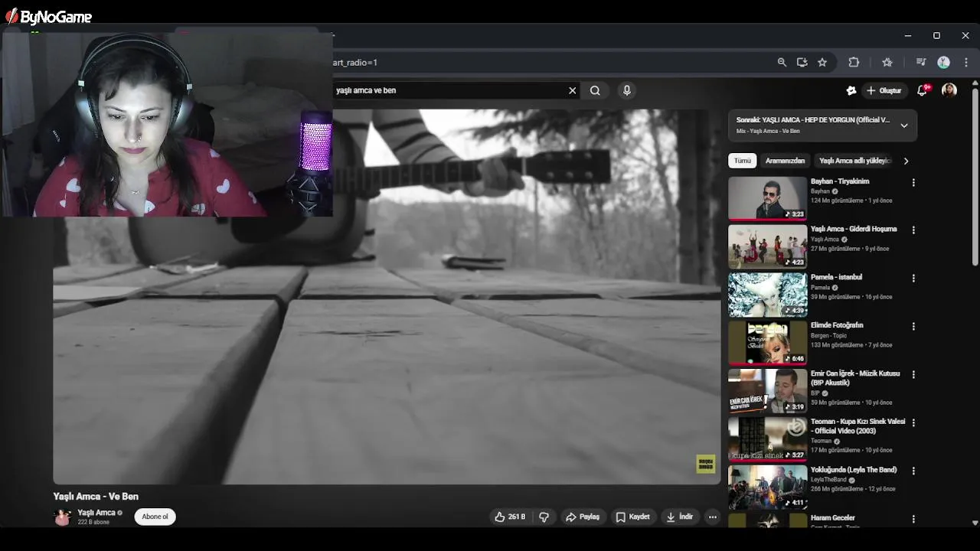Open options menu for Bayhan - Tiryakinim

click(913, 183)
